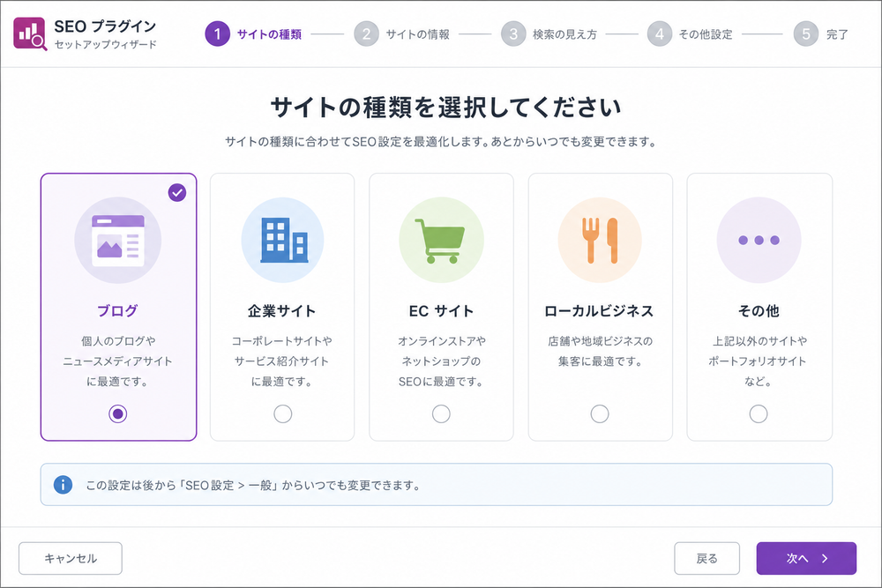
Task: Click the 戻る button
Action: point(707,558)
